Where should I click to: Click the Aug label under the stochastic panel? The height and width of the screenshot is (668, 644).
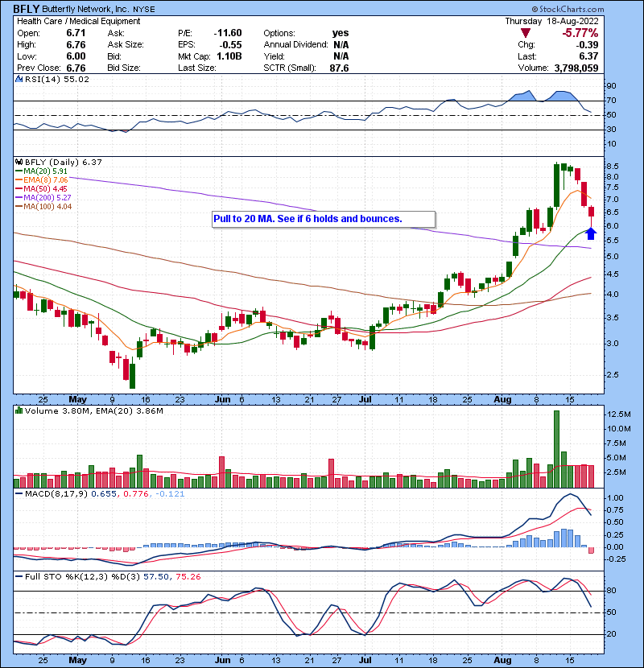502,660
